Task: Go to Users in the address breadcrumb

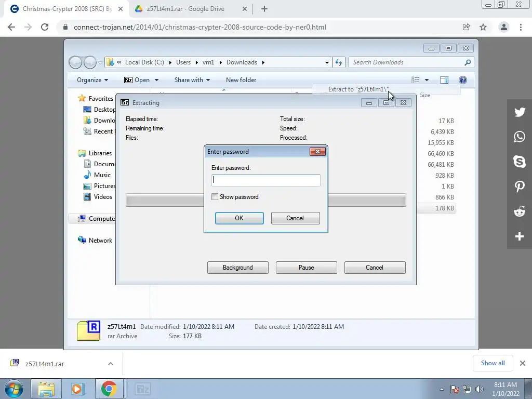Action: [x=183, y=62]
